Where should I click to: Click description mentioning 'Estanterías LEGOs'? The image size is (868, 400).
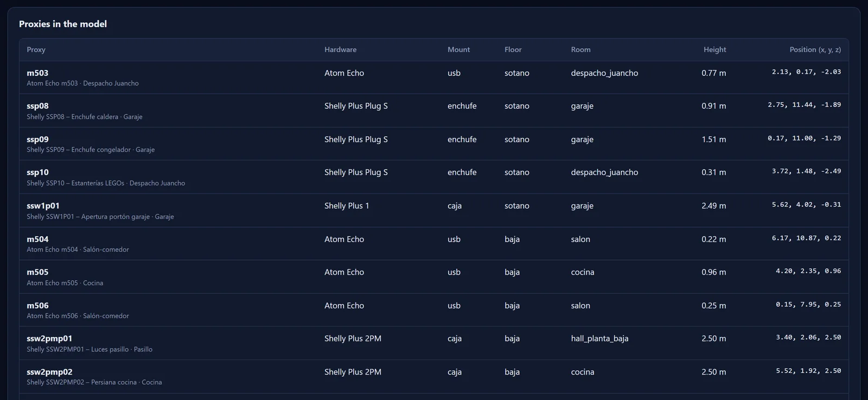click(x=106, y=183)
